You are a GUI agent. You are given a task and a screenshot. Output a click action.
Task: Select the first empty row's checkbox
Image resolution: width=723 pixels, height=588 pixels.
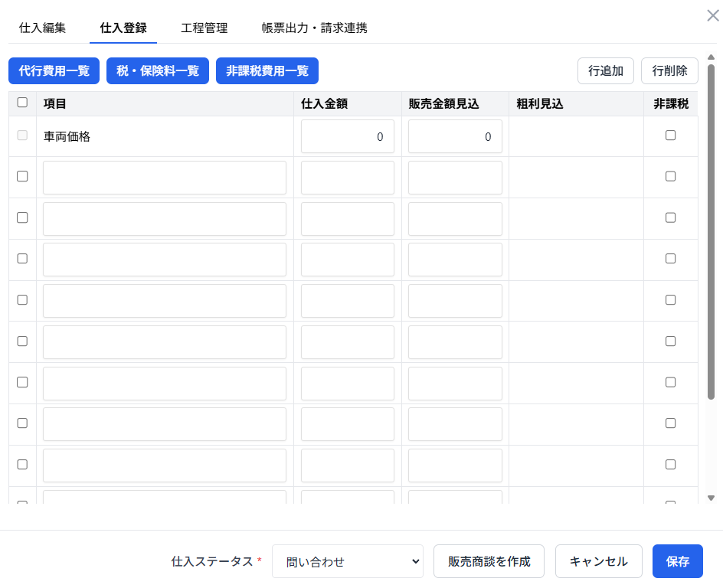(x=22, y=176)
